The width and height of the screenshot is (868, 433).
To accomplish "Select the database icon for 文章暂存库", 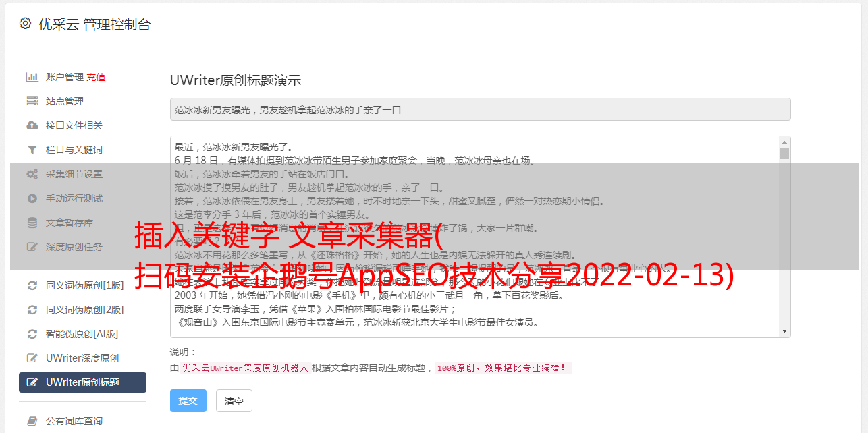I will (32, 223).
